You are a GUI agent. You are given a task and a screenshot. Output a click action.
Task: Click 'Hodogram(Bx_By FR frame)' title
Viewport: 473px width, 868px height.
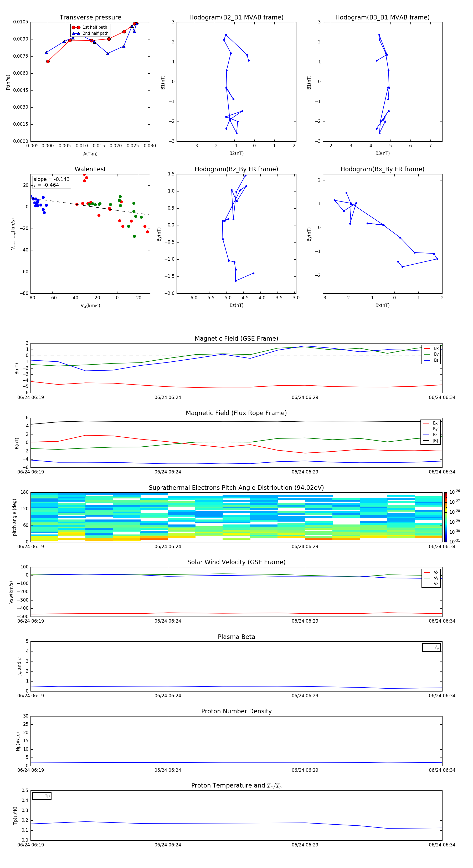382,169
